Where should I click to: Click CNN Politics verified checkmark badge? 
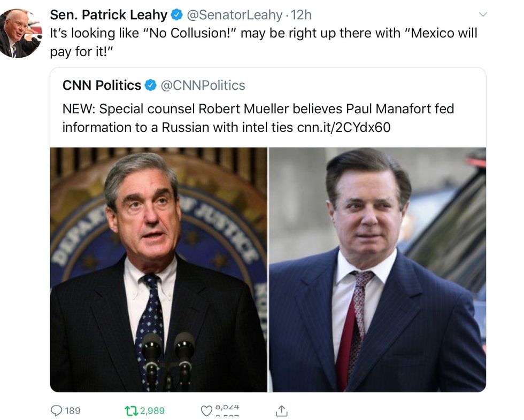pos(151,85)
